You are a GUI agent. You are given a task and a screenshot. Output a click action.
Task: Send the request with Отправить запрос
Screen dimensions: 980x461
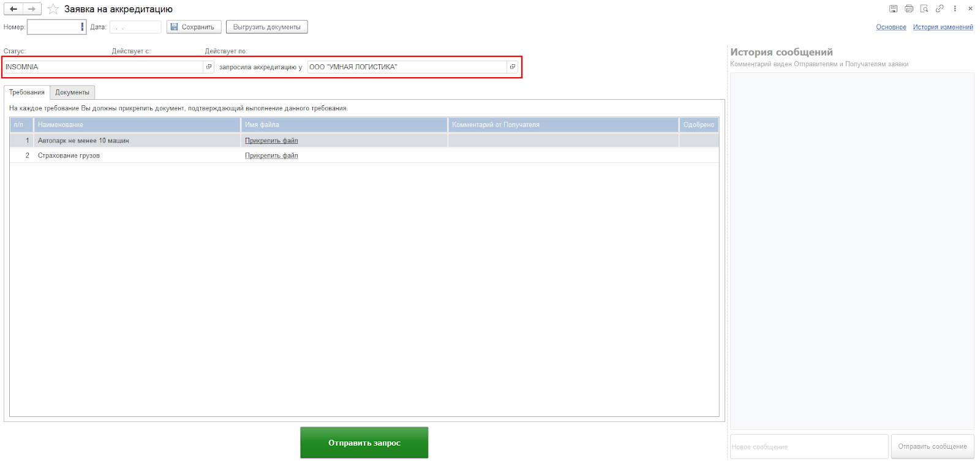coord(364,443)
